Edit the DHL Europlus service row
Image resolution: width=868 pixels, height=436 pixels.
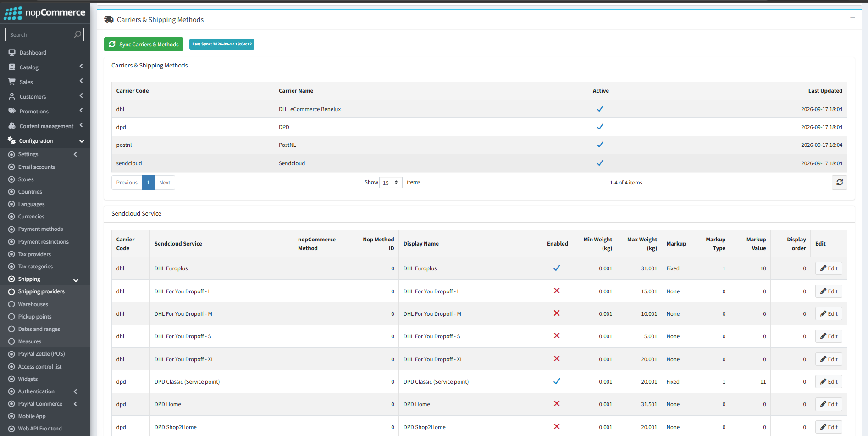coord(829,268)
